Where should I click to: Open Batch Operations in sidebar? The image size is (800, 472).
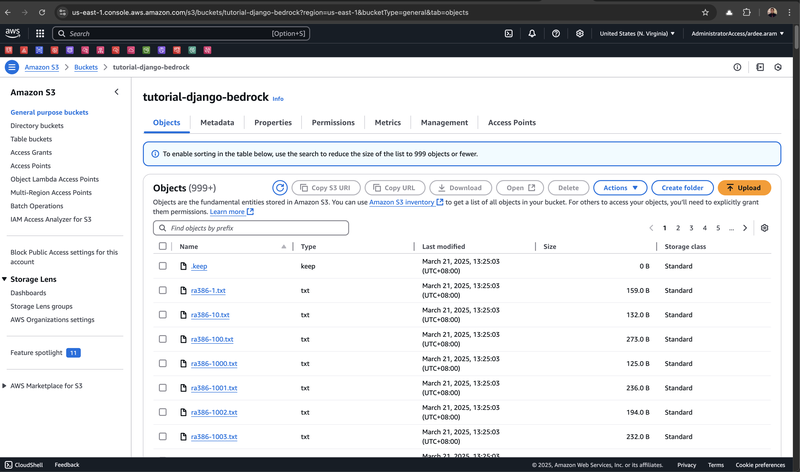pyautogui.click(x=37, y=206)
